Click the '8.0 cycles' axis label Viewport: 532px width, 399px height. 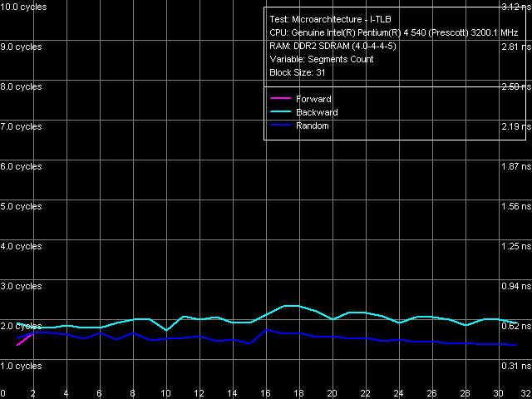[x=21, y=86]
